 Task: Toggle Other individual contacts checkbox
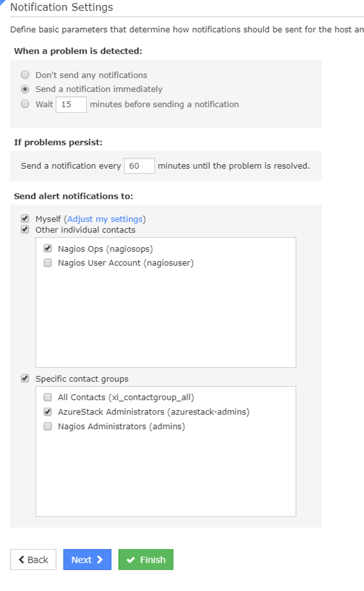pyautogui.click(x=25, y=229)
